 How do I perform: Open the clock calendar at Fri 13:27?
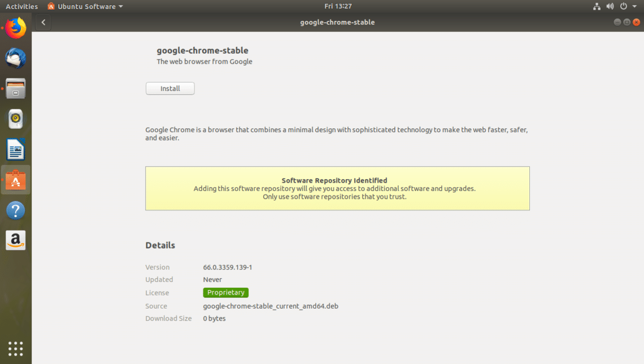pyautogui.click(x=338, y=6)
